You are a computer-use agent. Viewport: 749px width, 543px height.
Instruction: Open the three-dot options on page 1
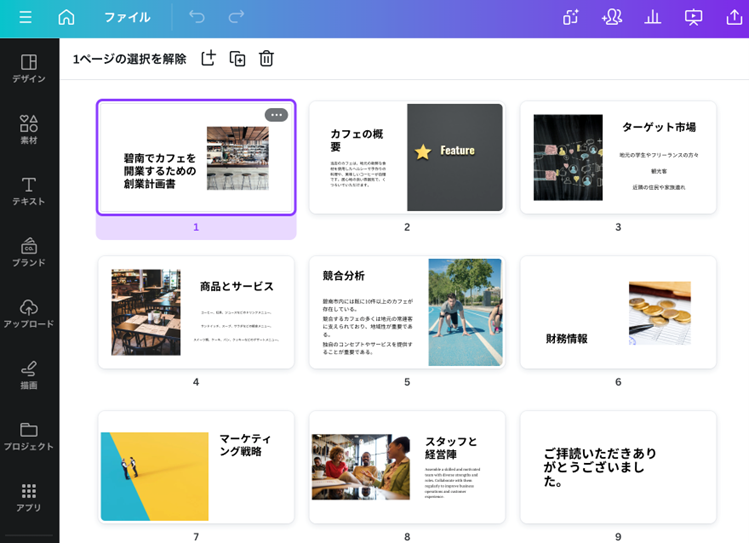point(276,115)
